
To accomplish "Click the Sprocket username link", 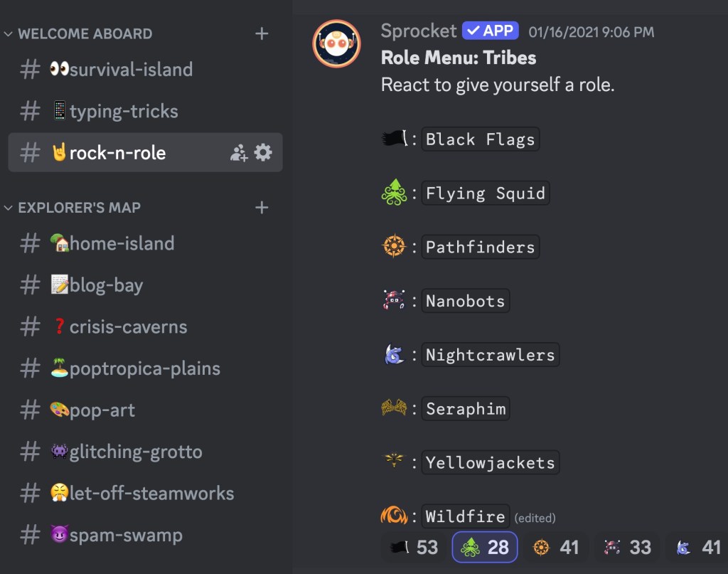I will pos(419,31).
